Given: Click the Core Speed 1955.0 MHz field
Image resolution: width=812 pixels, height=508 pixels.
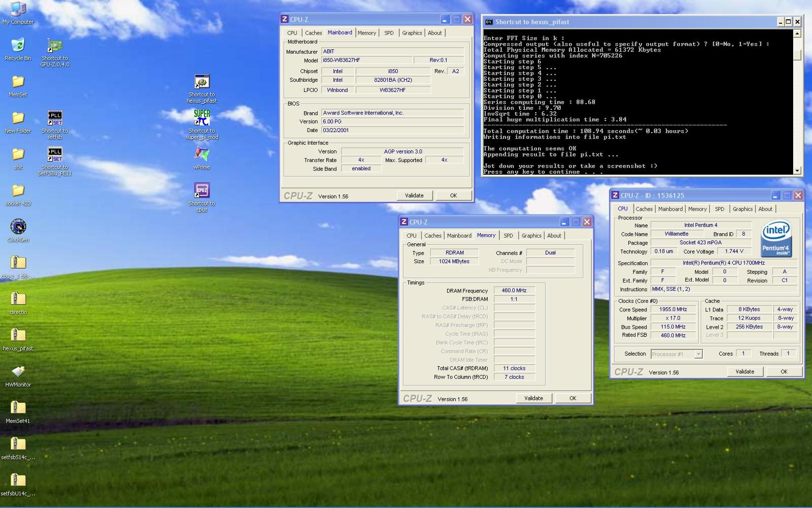Looking at the screenshot, I should click(x=673, y=309).
